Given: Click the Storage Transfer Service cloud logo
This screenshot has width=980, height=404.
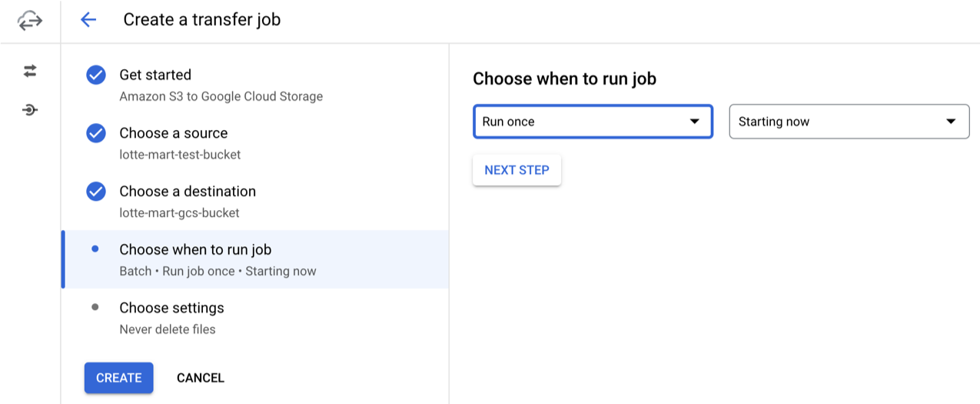Looking at the screenshot, I should 30,21.
